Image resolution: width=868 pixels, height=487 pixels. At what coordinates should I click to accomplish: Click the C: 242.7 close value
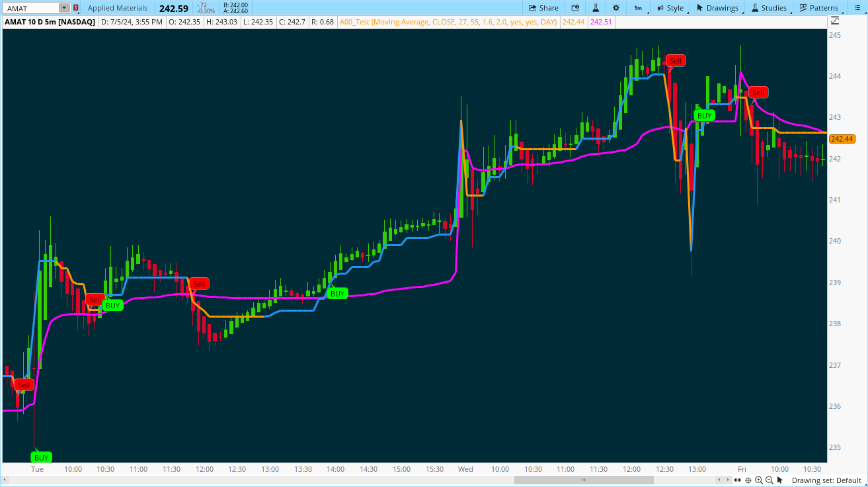pos(293,22)
